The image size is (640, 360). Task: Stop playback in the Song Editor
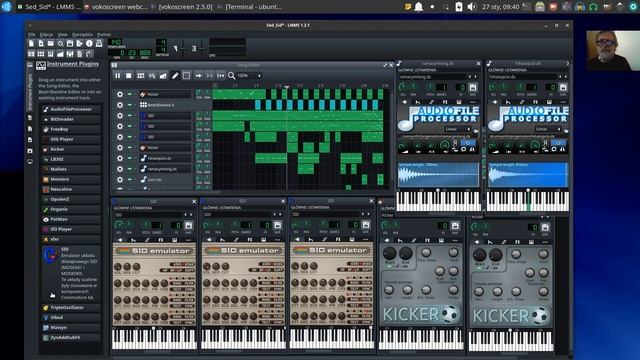click(x=129, y=76)
